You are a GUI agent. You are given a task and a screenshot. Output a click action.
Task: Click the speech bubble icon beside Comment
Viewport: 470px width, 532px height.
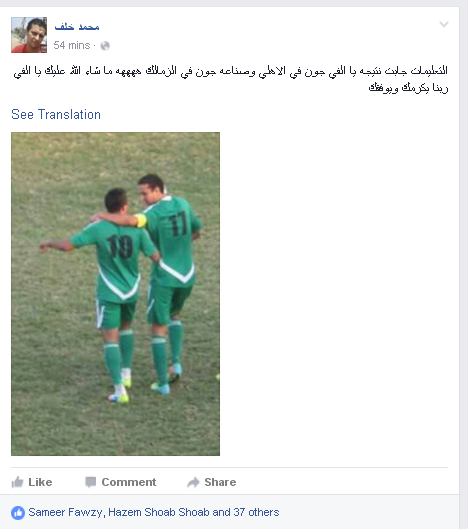point(90,482)
